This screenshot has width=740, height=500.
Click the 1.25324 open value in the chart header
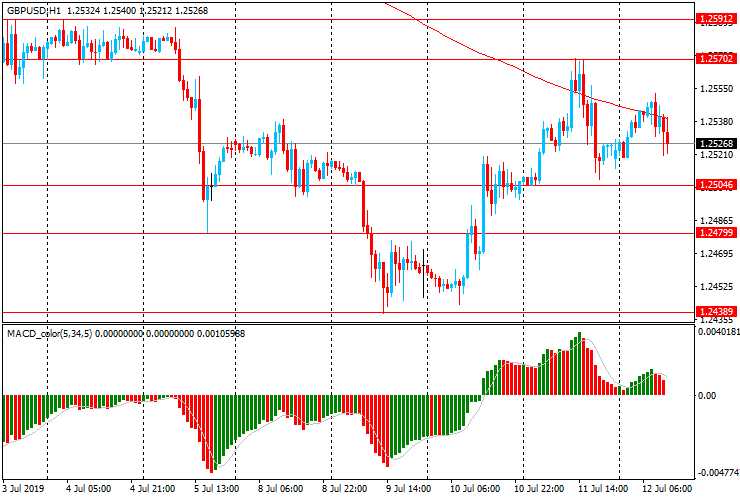point(84,10)
